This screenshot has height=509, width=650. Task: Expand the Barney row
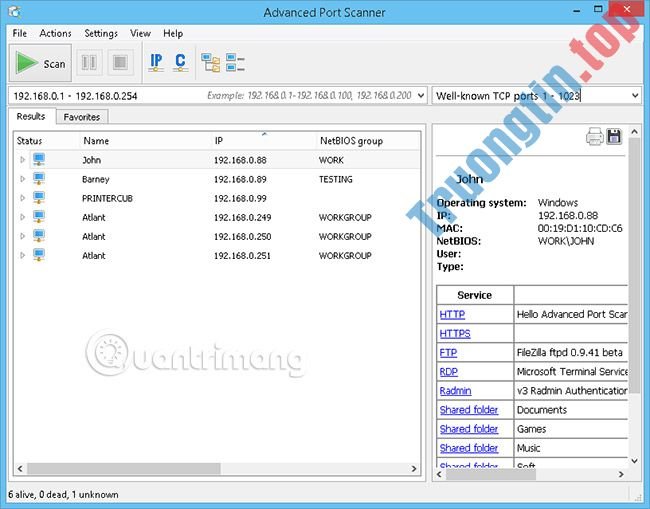click(22, 179)
